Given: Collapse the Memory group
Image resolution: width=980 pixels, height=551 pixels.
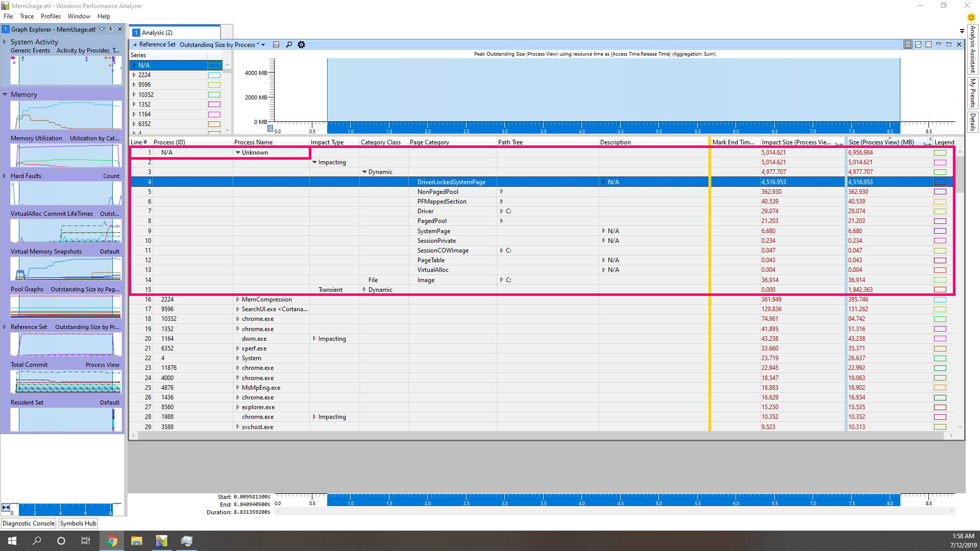Looking at the screenshot, I should coord(5,94).
